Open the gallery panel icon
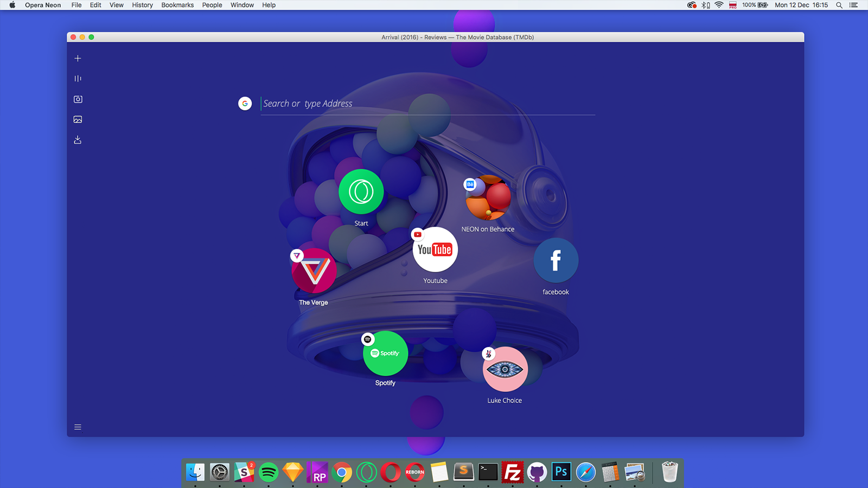Screen dimensions: 868x488 point(78,119)
